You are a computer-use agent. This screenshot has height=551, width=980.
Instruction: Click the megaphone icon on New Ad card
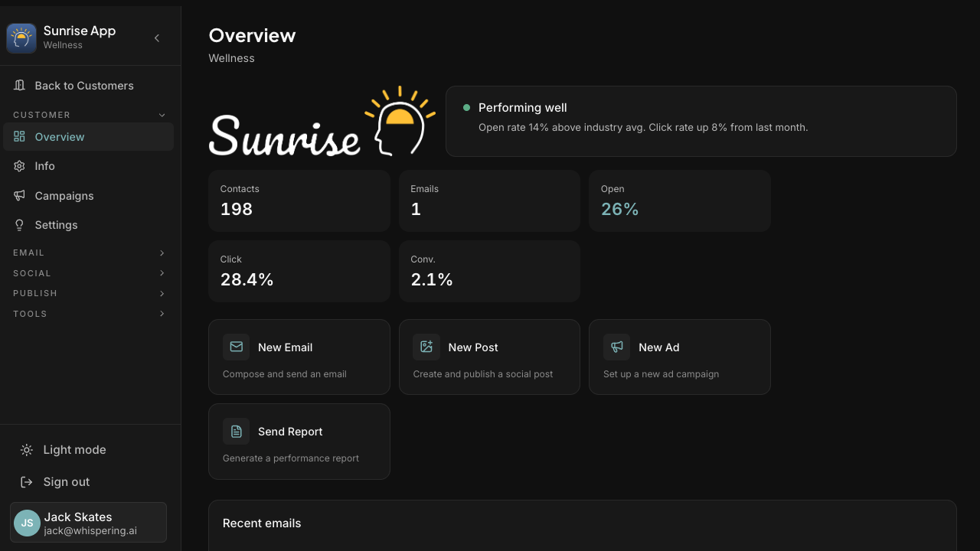click(x=617, y=347)
